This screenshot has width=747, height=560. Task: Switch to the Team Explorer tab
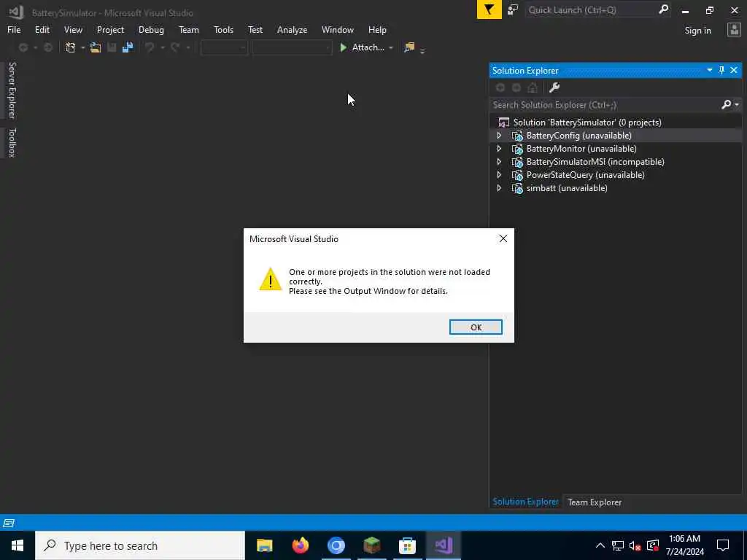pyautogui.click(x=594, y=502)
